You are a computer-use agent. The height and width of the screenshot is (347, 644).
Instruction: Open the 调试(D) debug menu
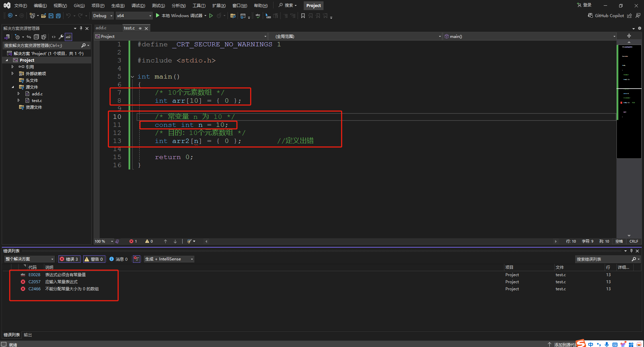pyautogui.click(x=138, y=5)
